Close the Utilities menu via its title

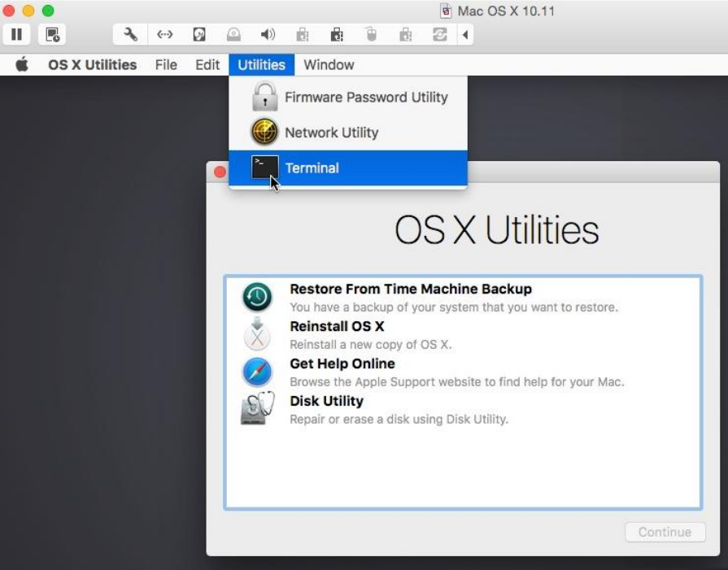(261, 64)
